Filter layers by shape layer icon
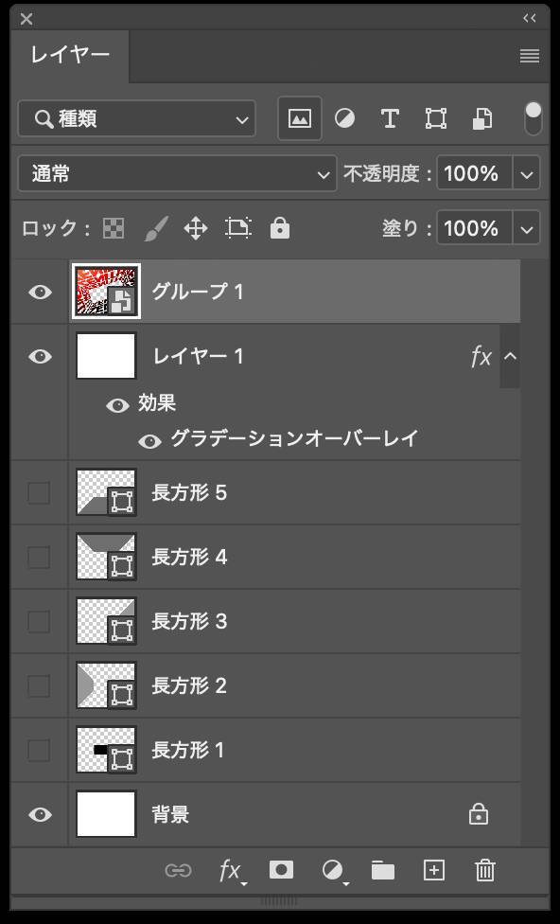560x924 pixels. point(436,118)
